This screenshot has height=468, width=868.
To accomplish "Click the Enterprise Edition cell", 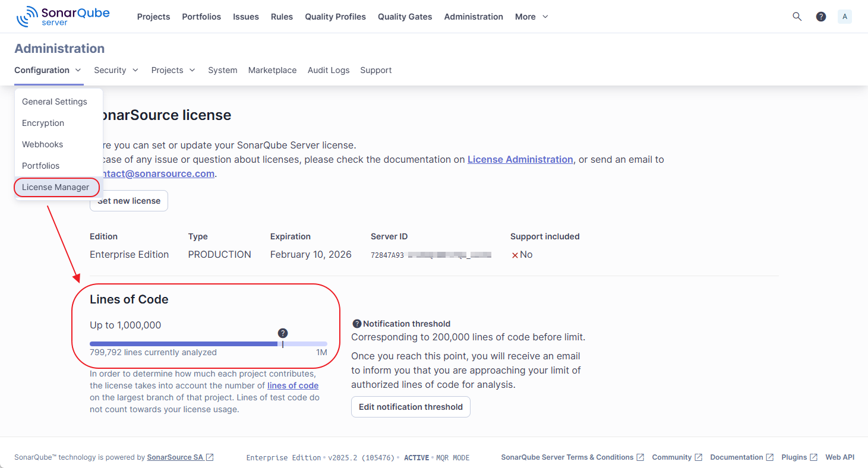I will 129,254.
